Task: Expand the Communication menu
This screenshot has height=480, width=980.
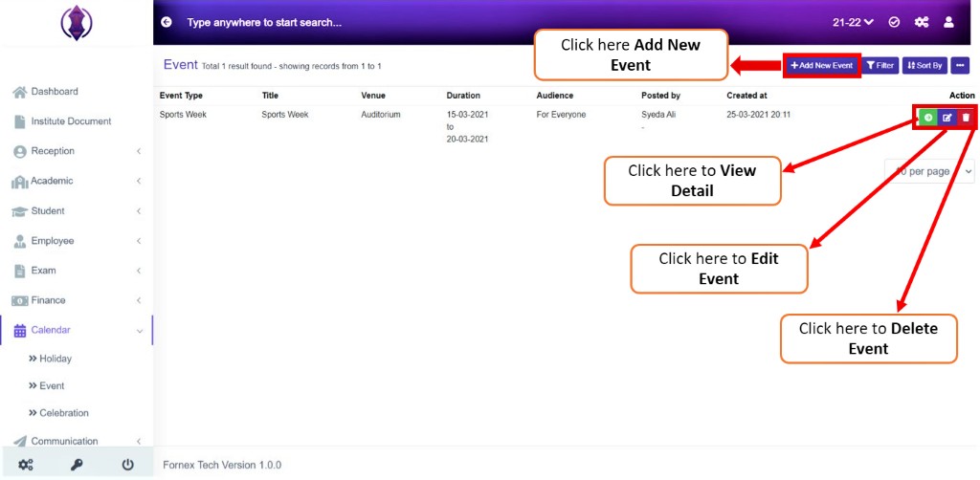Action: click(x=77, y=441)
